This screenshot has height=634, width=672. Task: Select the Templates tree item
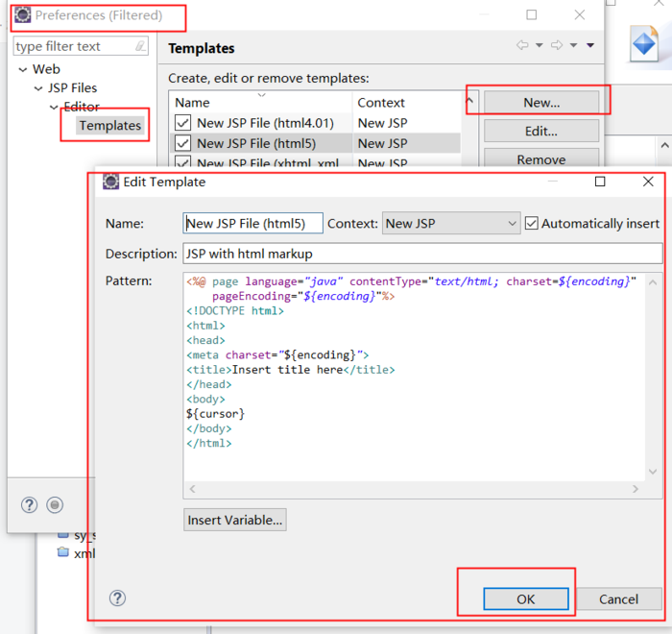click(x=110, y=126)
